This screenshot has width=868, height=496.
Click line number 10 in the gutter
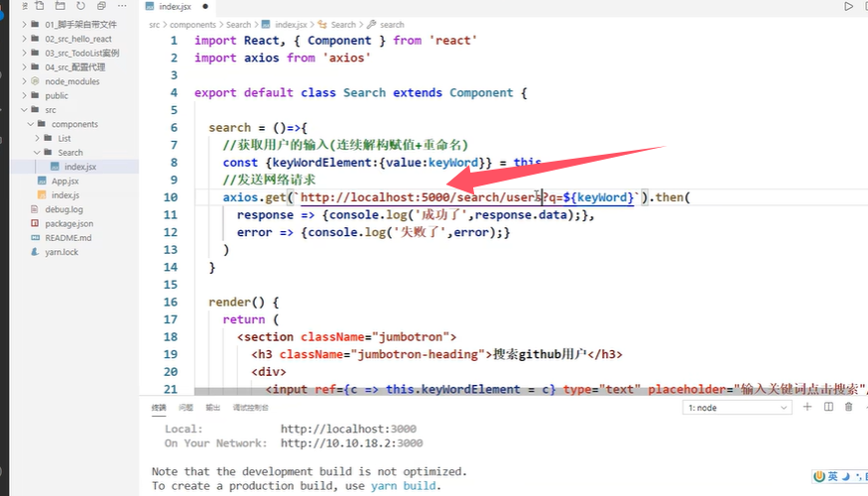coord(171,197)
